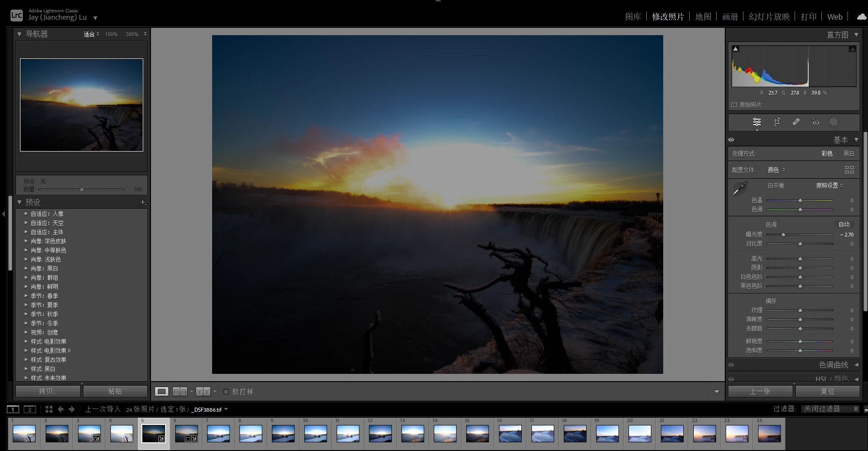Open the 修改照片 module
This screenshot has height=451, width=868.
click(x=668, y=17)
